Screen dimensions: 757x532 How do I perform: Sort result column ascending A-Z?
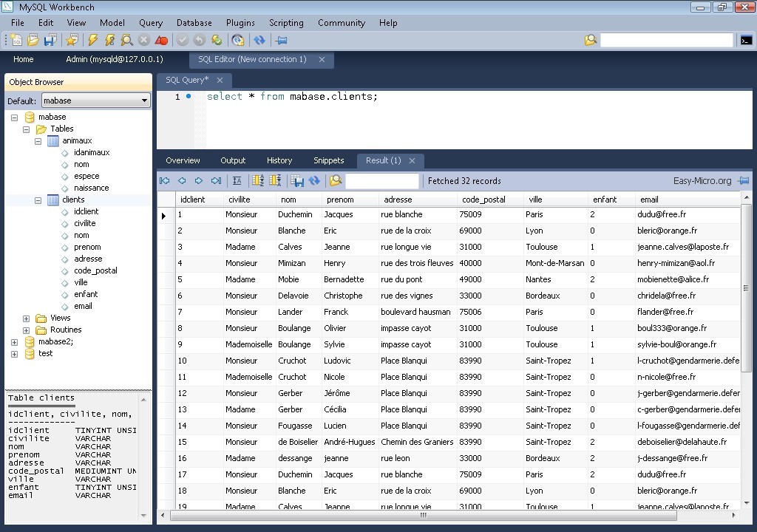(258, 180)
